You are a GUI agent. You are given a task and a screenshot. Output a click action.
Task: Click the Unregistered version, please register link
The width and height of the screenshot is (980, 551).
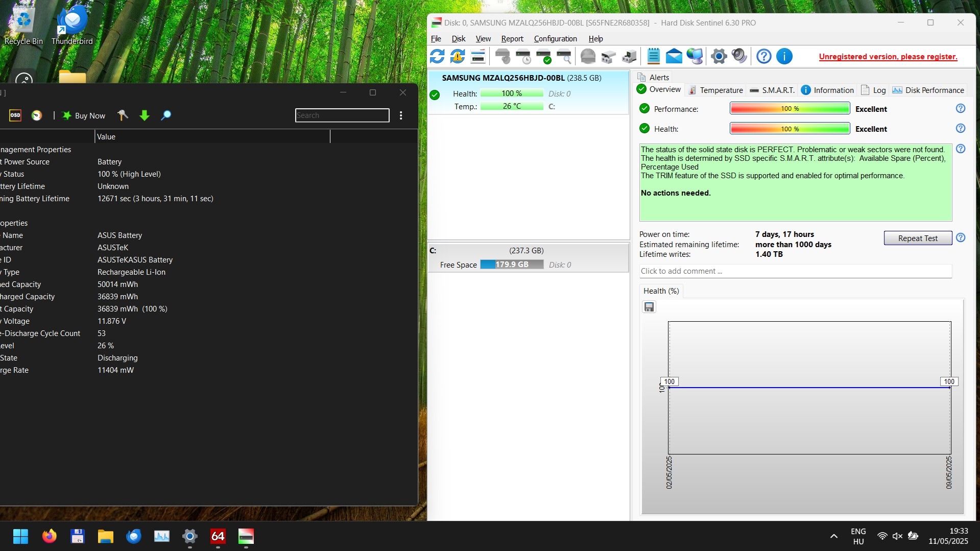tap(888, 57)
